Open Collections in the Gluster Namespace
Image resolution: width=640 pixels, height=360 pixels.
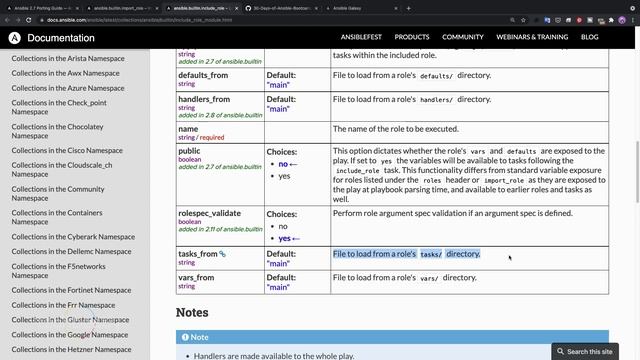(70, 320)
